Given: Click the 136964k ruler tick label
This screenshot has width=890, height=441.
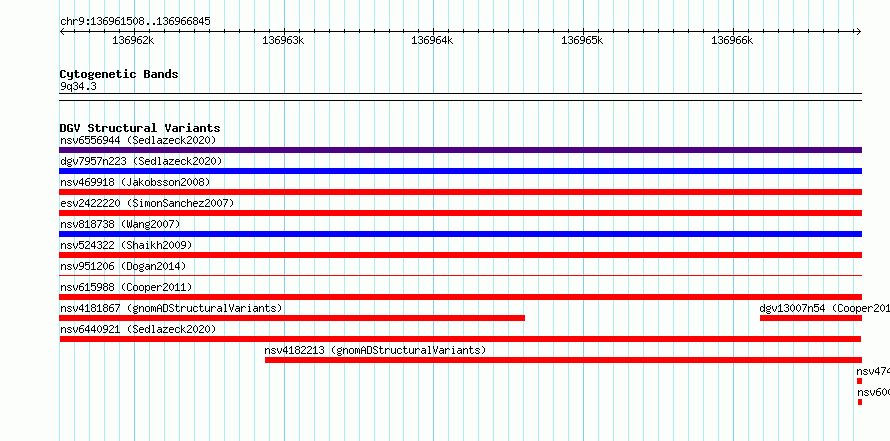Looking at the screenshot, I should [x=433, y=40].
